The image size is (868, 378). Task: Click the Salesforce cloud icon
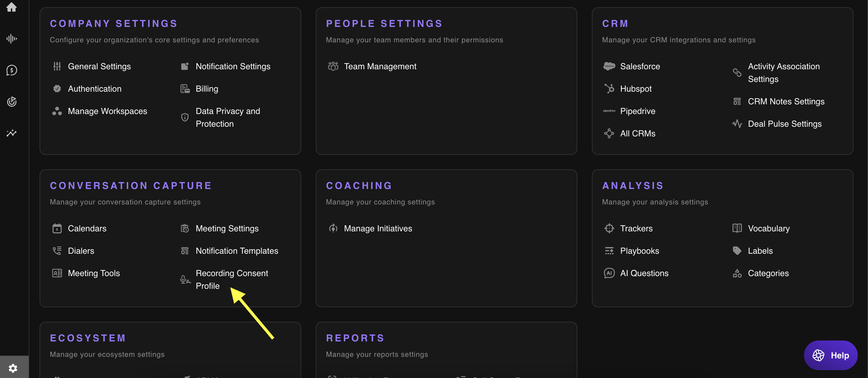(609, 66)
